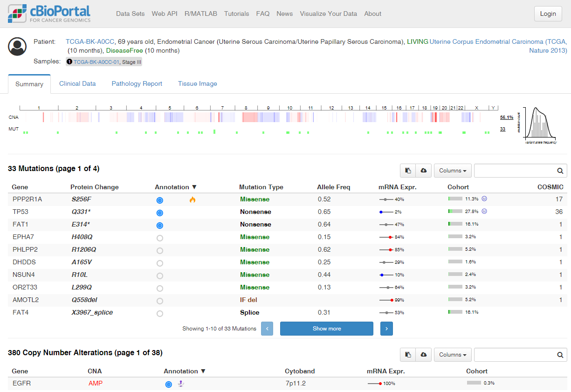Click the empty annotation circle for EPHA7
The width and height of the screenshot is (571, 392).
[x=160, y=238]
